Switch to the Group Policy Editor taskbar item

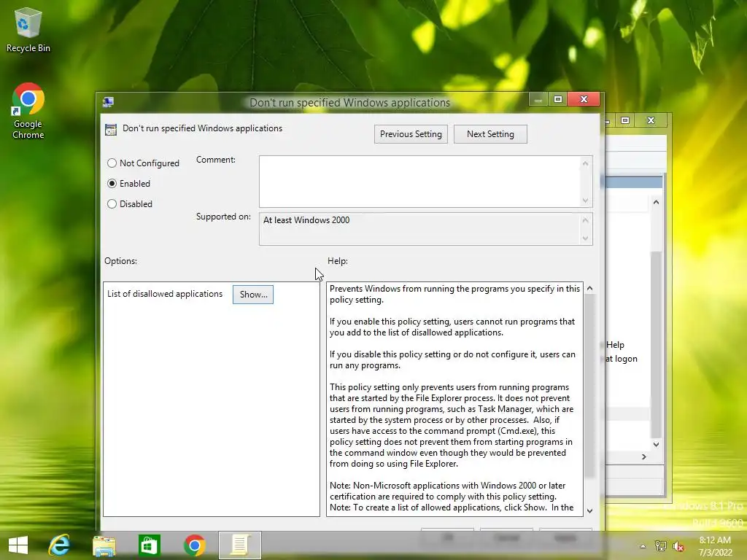239,545
